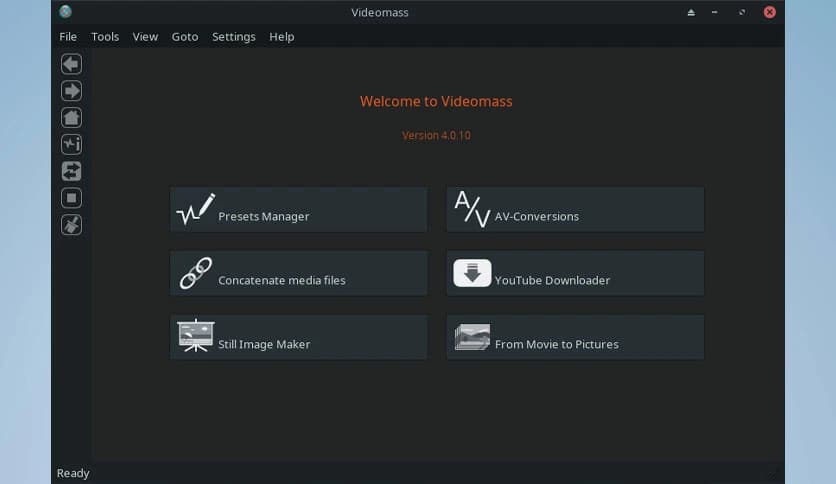Click the Welcome to Videomass heading
The width and height of the screenshot is (836, 484).
(436, 101)
